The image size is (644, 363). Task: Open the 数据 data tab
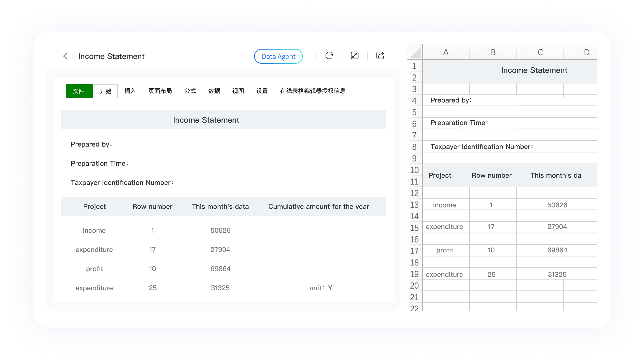(214, 91)
